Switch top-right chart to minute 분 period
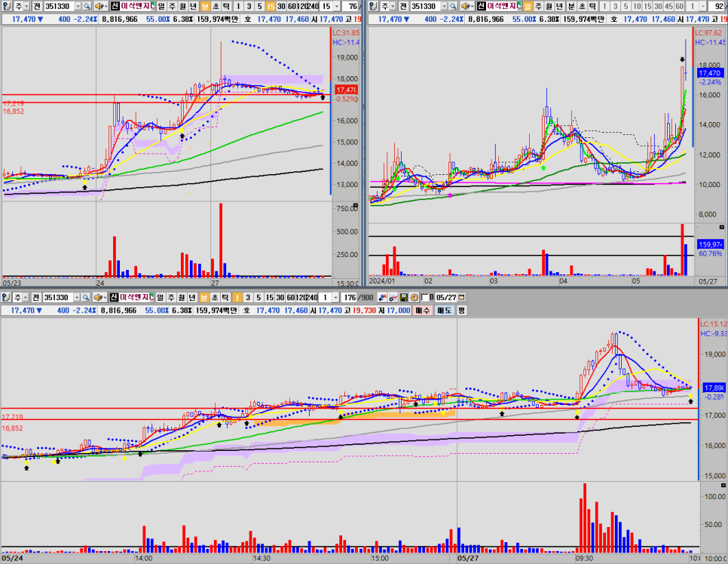 pyautogui.click(x=570, y=6)
